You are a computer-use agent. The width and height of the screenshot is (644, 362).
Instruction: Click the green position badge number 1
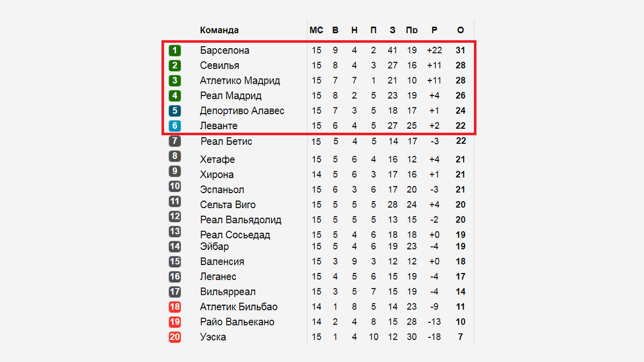coord(174,50)
